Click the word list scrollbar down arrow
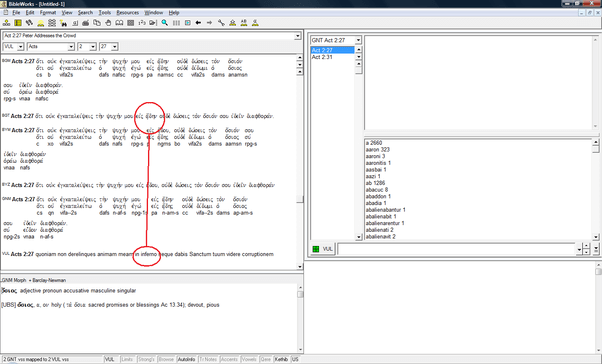The height and width of the screenshot is (364, 602). [x=595, y=237]
